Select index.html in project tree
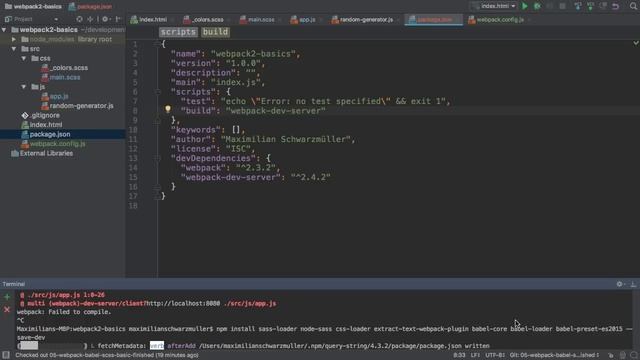The width and height of the screenshot is (640, 360). click(45, 125)
